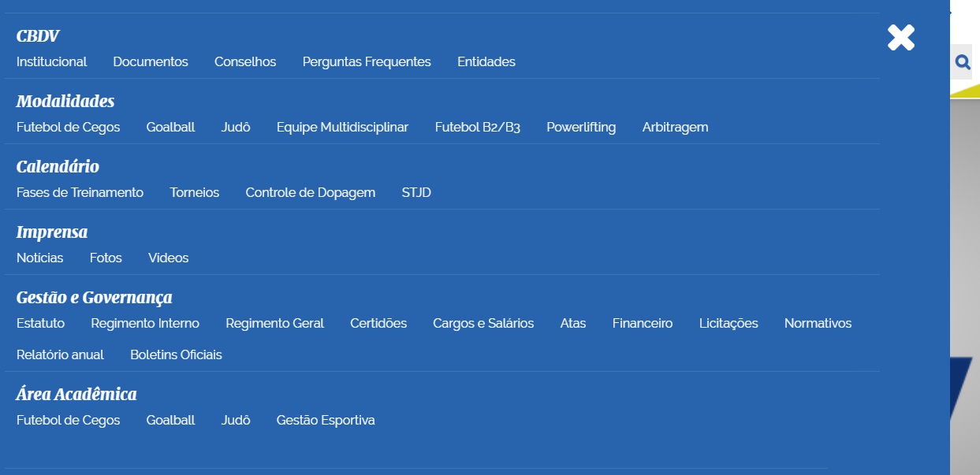Open Regimento Geral
This screenshot has height=475, width=980.
coord(275,323)
